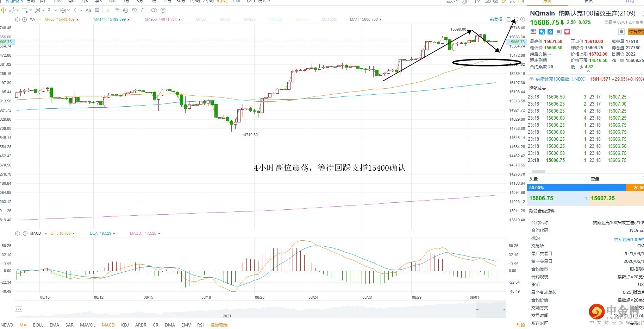Click the document list icon near heart
The height and width of the screenshot is (329, 644).
559,32
